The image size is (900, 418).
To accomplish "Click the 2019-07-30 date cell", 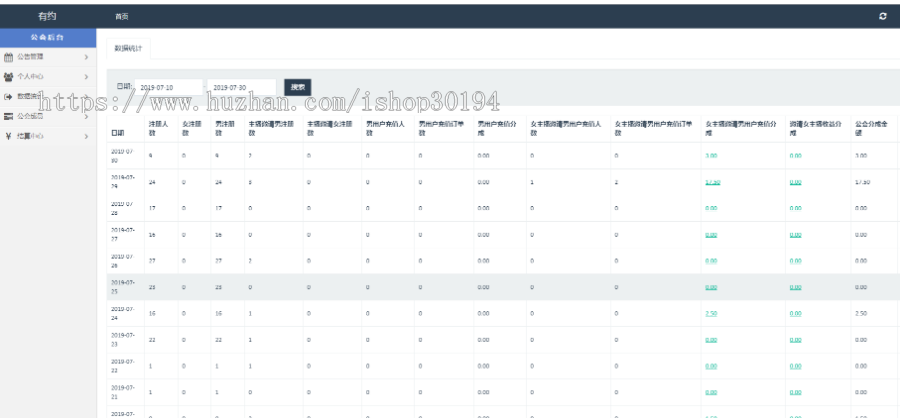I will pyautogui.click(x=123, y=156).
